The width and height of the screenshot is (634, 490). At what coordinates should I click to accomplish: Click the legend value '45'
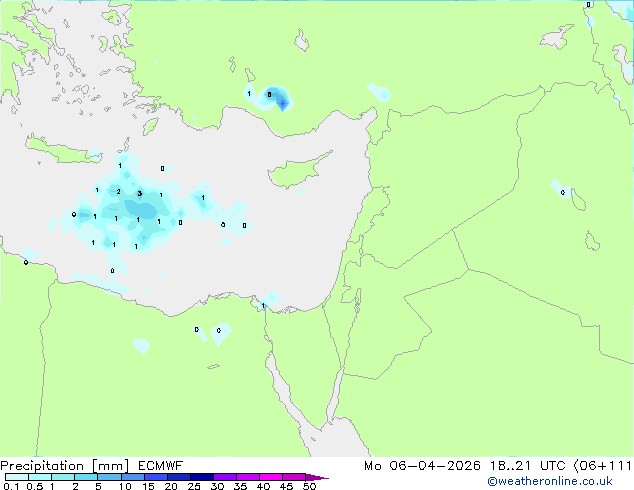click(x=286, y=486)
